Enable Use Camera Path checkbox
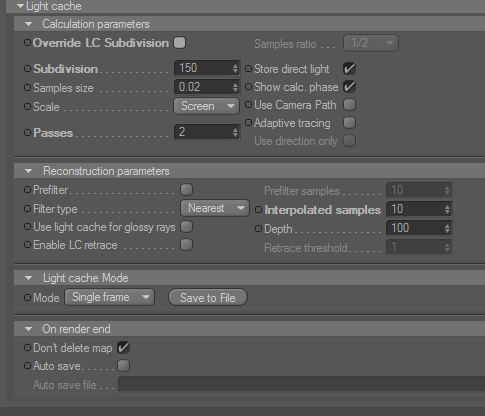Viewport: 485px width, 416px height. pyautogui.click(x=349, y=105)
